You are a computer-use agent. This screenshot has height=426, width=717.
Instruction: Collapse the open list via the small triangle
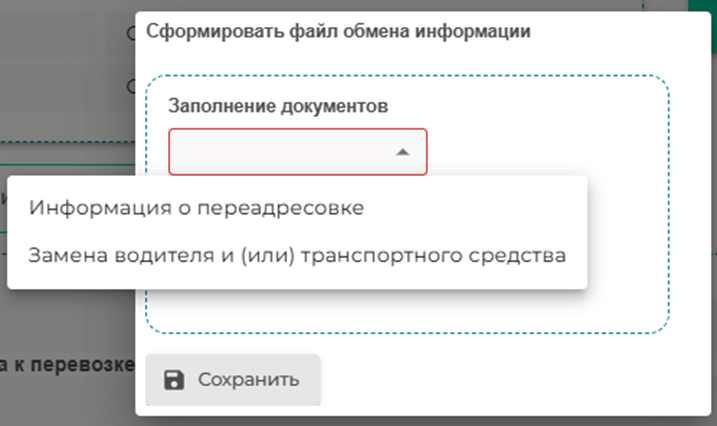click(402, 152)
